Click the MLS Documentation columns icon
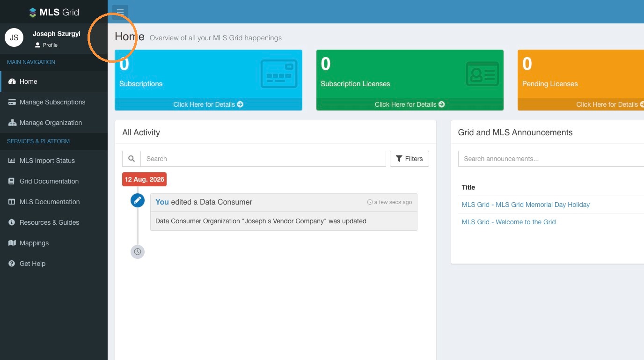 pos(12,202)
